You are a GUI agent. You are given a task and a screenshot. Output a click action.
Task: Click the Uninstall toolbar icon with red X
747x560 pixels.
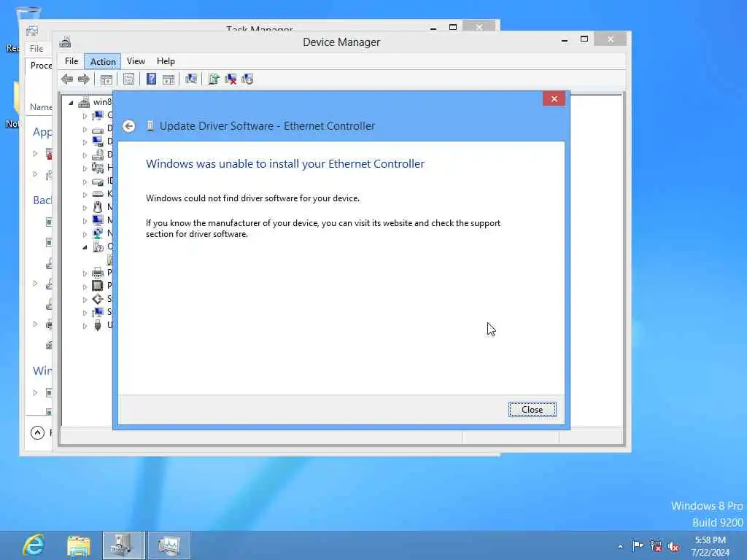click(231, 79)
